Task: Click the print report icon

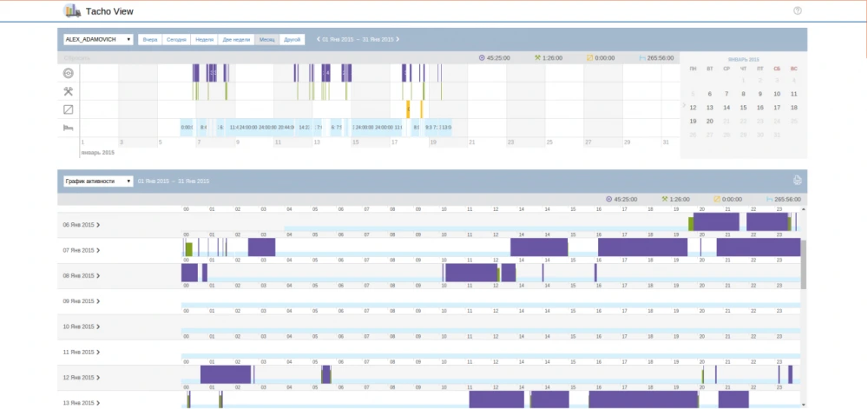Action: pyautogui.click(x=797, y=181)
